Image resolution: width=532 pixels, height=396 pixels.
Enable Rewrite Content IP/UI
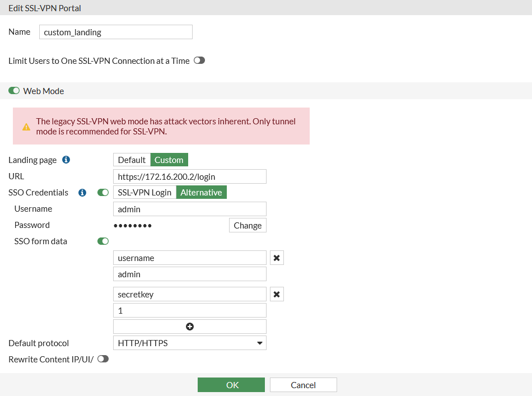[x=103, y=358]
